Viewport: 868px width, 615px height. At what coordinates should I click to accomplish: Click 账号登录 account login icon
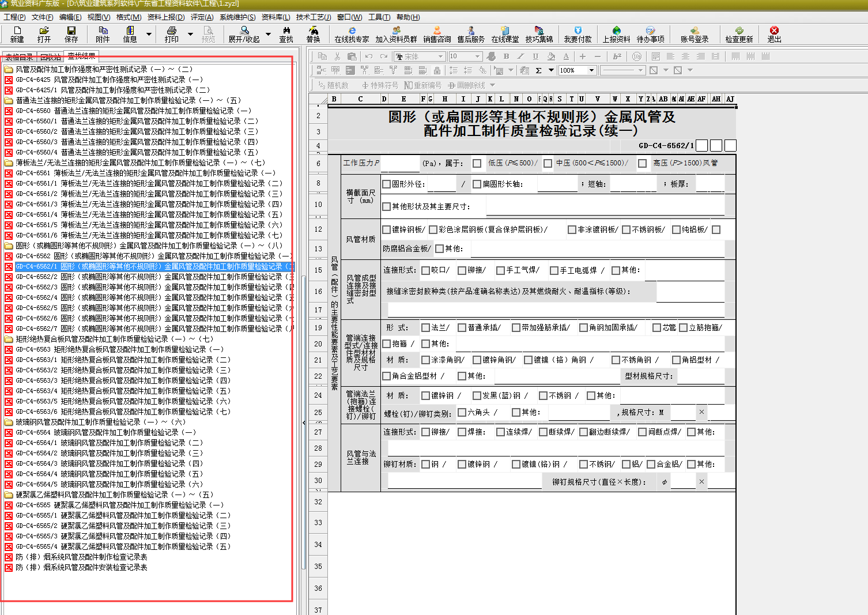[x=695, y=34]
